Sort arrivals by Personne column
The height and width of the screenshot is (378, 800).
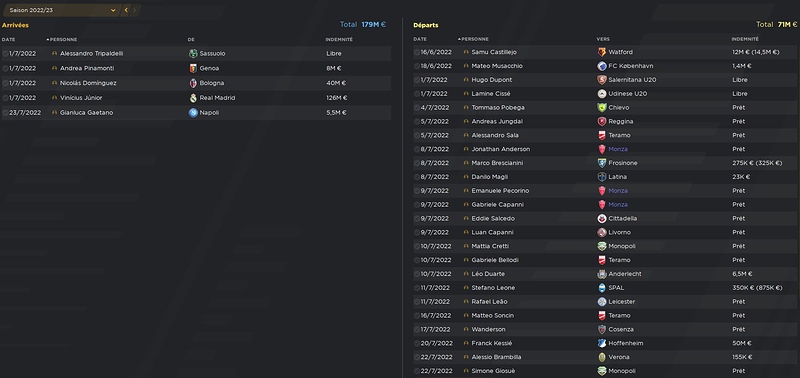[x=62, y=39]
